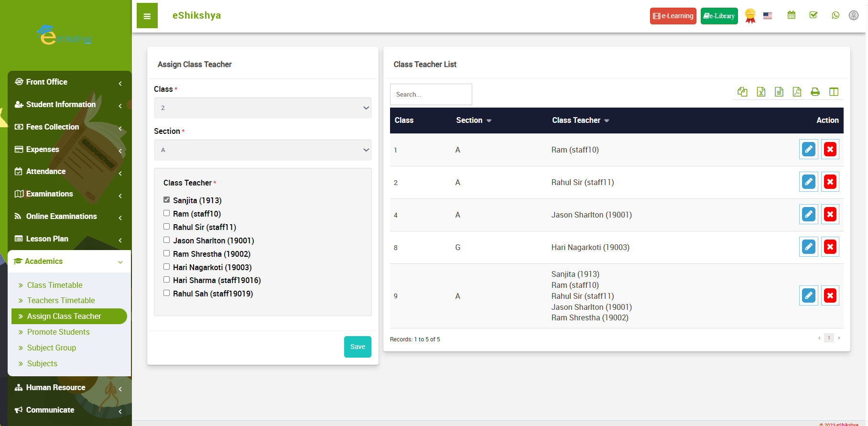Click the Search field in teacher list
Viewport: 868px width, 426px height.
point(431,95)
